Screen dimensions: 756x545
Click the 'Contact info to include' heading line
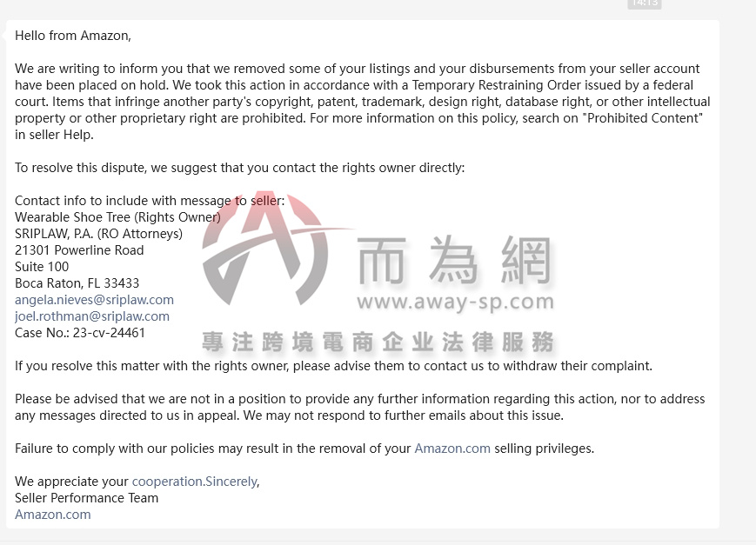pyautogui.click(x=150, y=201)
